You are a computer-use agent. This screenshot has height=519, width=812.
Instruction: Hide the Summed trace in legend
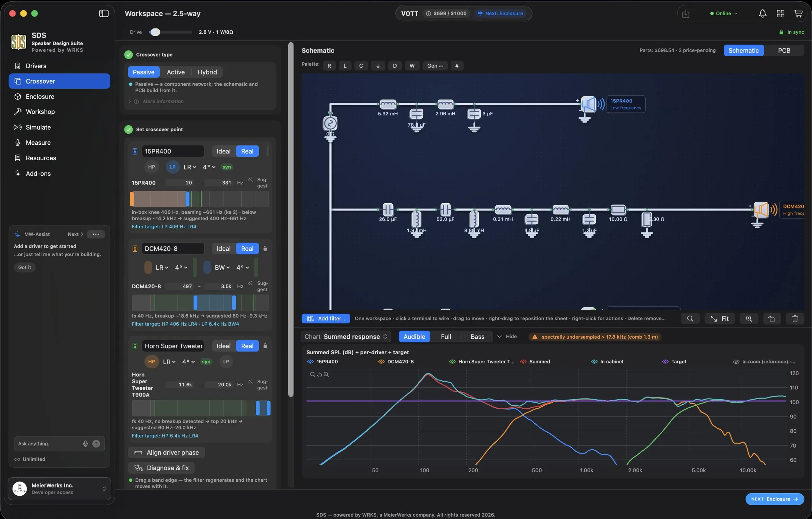click(x=523, y=362)
